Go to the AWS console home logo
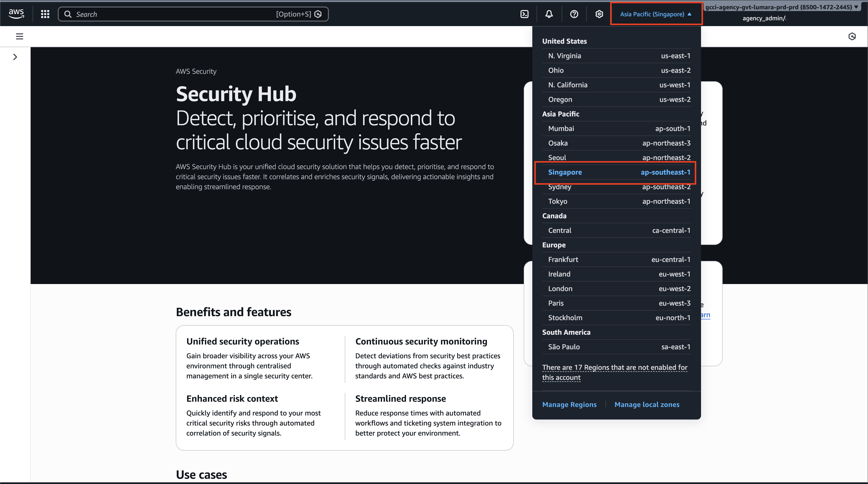The width and height of the screenshot is (868, 484). point(16,14)
